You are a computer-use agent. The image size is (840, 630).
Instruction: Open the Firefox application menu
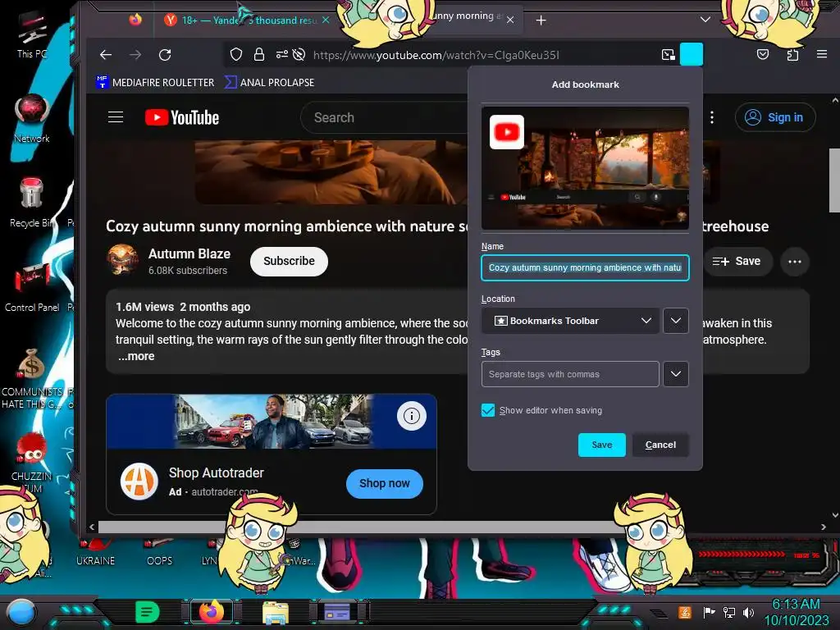(822, 54)
